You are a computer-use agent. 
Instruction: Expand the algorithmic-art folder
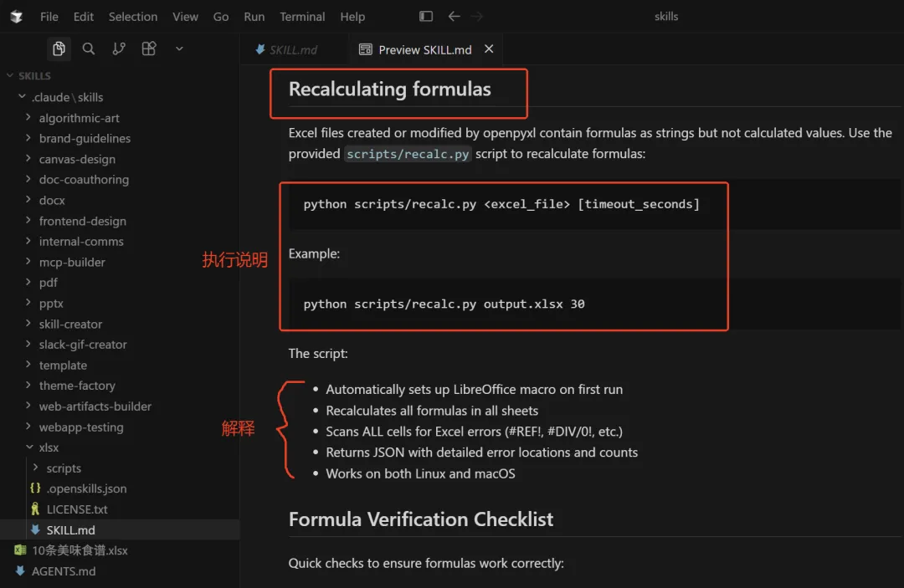(x=79, y=118)
